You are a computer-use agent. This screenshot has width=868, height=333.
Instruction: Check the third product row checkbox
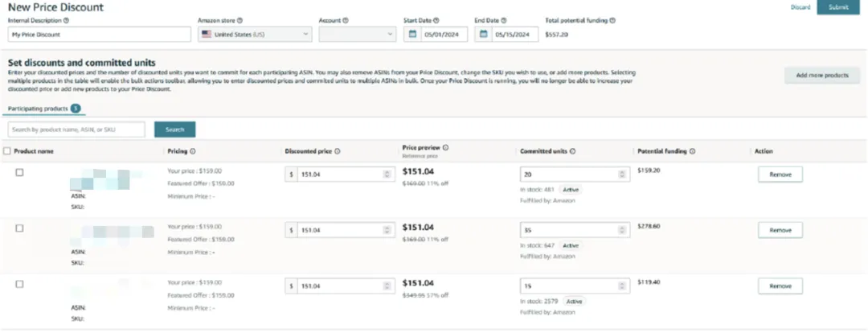pyautogui.click(x=20, y=284)
